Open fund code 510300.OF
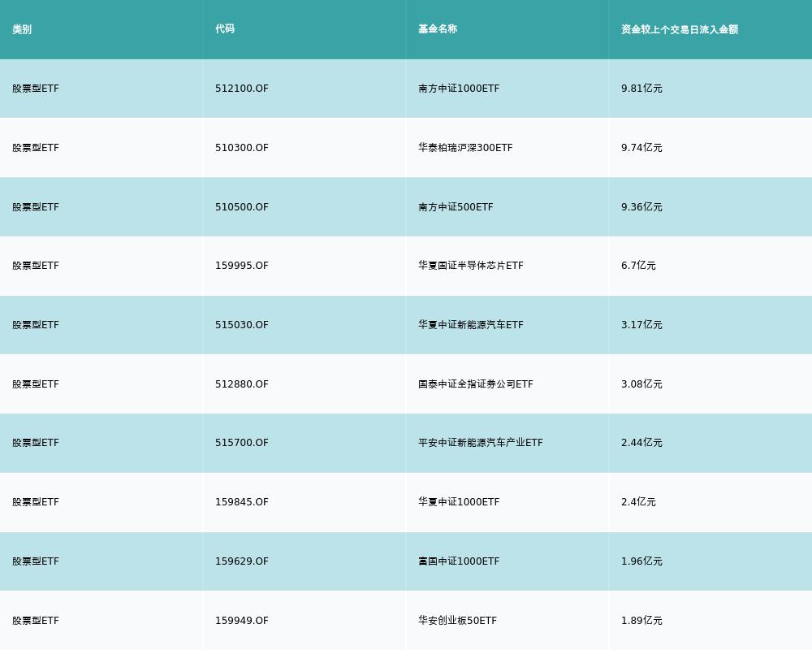Image resolution: width=812 pixels, height=650 pixels. [241, 148]
